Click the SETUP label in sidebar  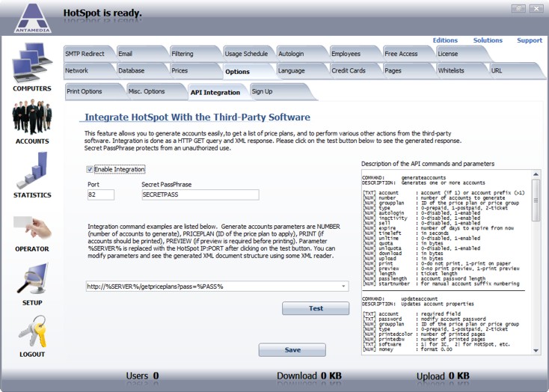pyautogui.click(x=32, y=303)
